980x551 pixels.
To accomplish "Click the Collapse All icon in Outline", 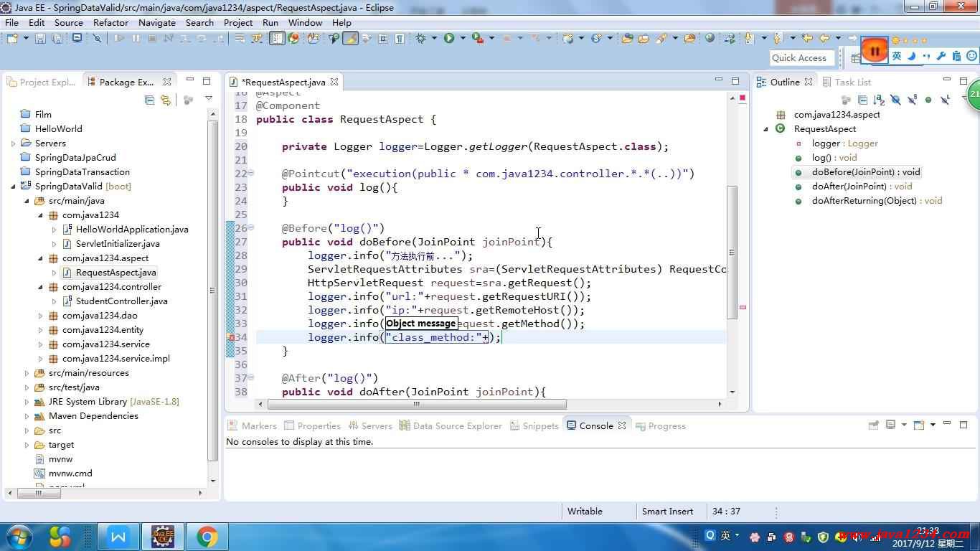I will [x=863, y=100].
